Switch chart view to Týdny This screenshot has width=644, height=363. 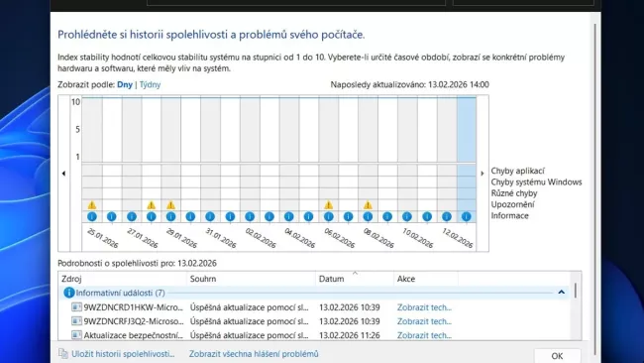point(150,84)
